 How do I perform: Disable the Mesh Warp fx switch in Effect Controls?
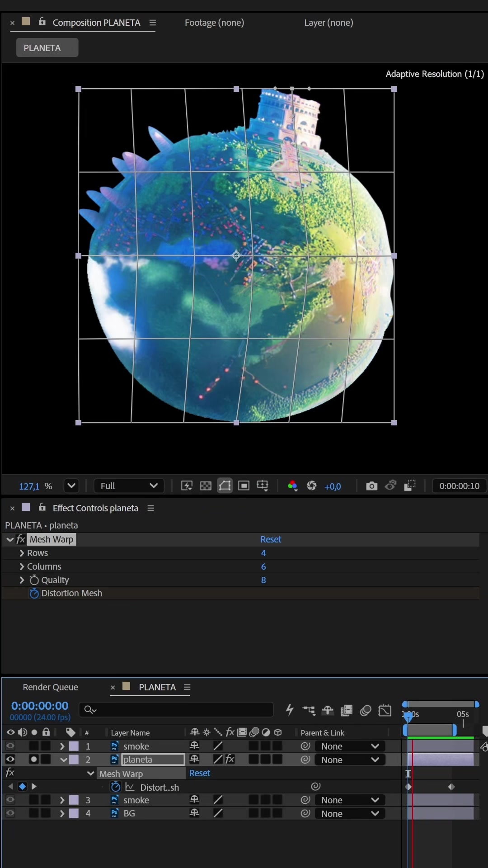pyautogui.click(x=21, y=539)
